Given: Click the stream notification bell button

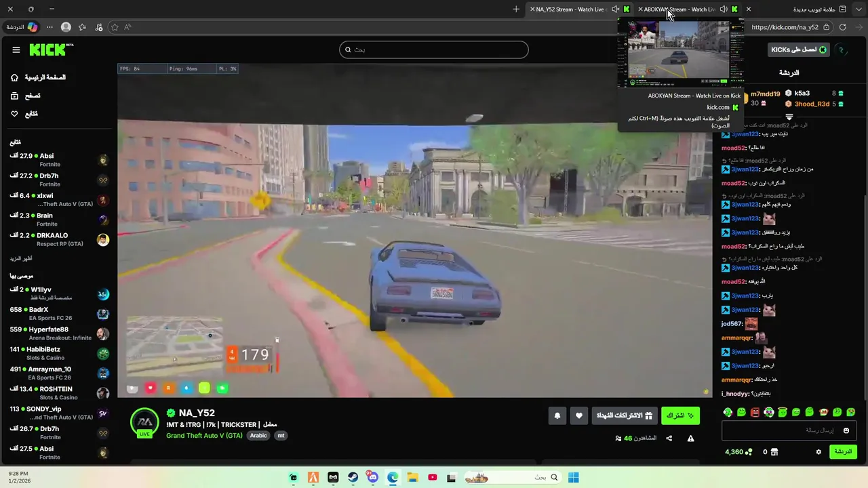Looking at the screenshot, I should coord(557,415).
